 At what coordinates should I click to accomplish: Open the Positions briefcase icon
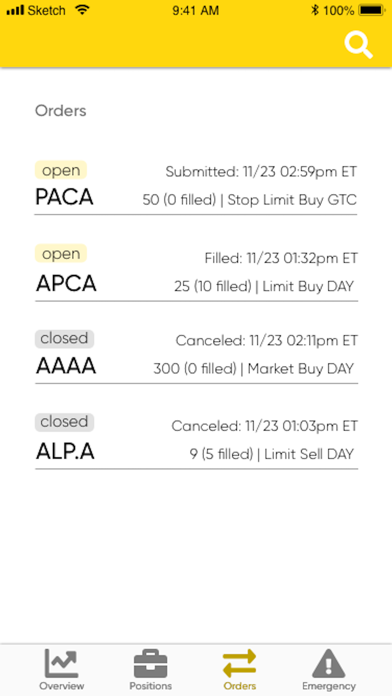pyautogui.click(x=150, y=663)
